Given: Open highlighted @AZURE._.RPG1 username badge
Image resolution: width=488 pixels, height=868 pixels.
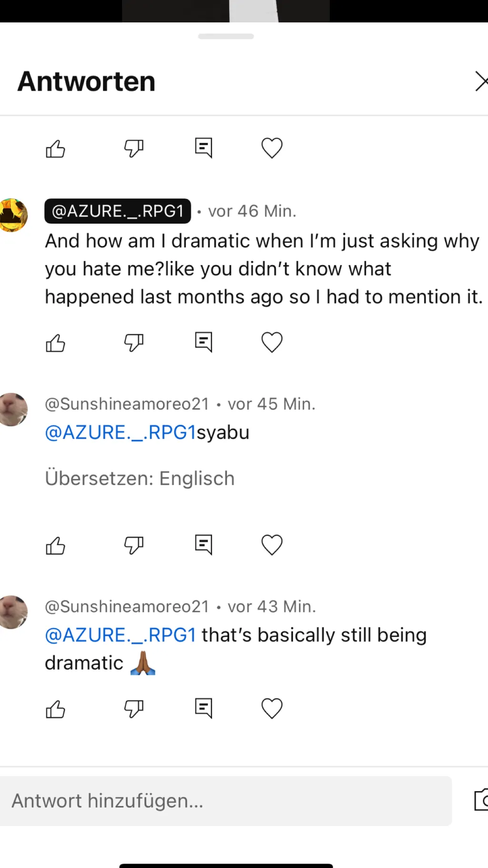Looking at the screenshot, I should pyautogui.click(x=118, y=211).
